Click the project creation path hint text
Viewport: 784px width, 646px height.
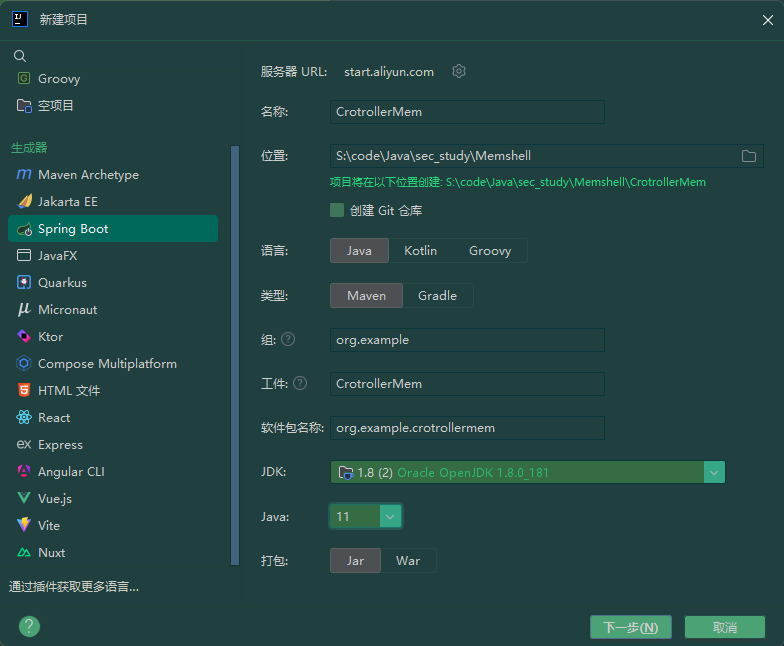click(x=518, y=182)
